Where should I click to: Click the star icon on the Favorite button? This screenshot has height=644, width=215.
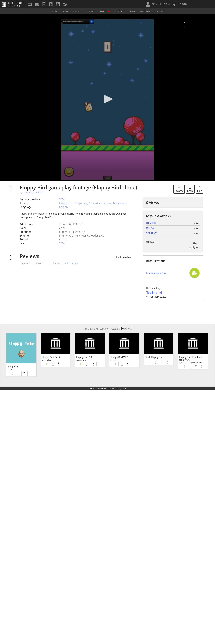point(179,187)
